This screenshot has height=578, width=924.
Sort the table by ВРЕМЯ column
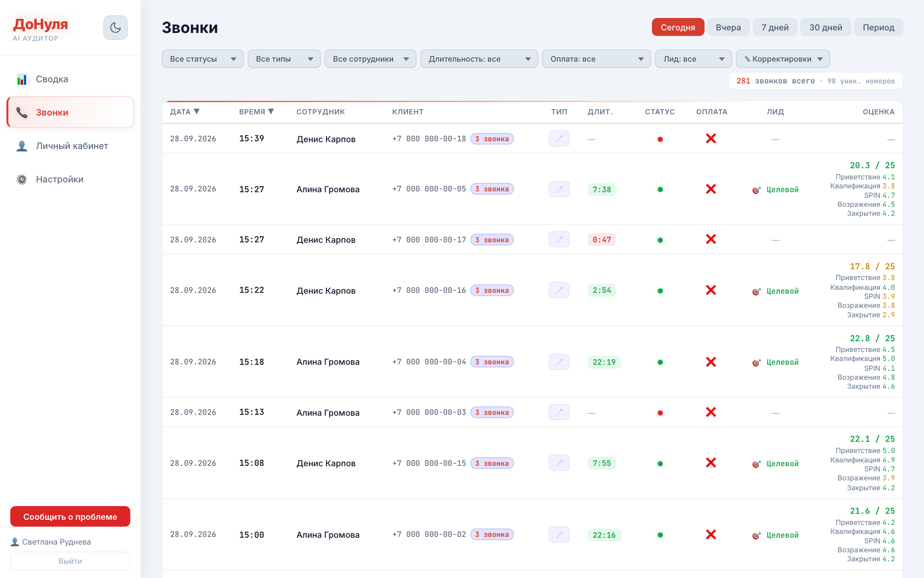pyautogui.click(x=256, y=112)
